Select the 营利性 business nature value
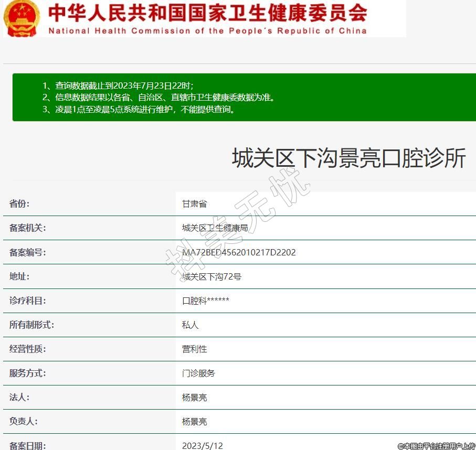This screenshot has height=450, width=476. click(194, 349)
